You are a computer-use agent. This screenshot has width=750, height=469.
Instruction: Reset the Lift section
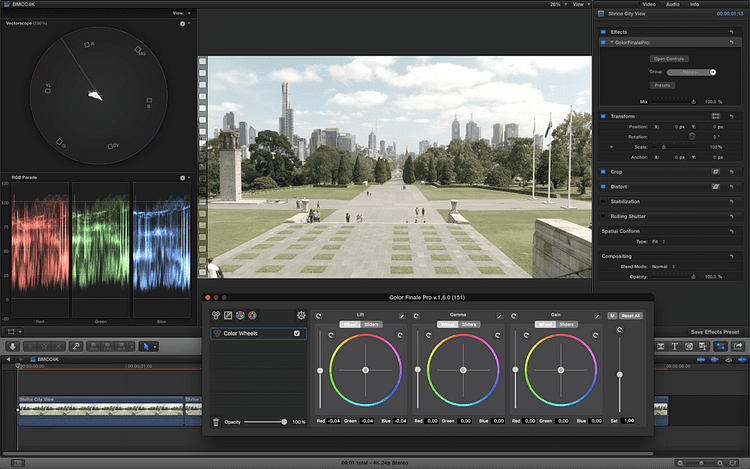pos(319,316)
